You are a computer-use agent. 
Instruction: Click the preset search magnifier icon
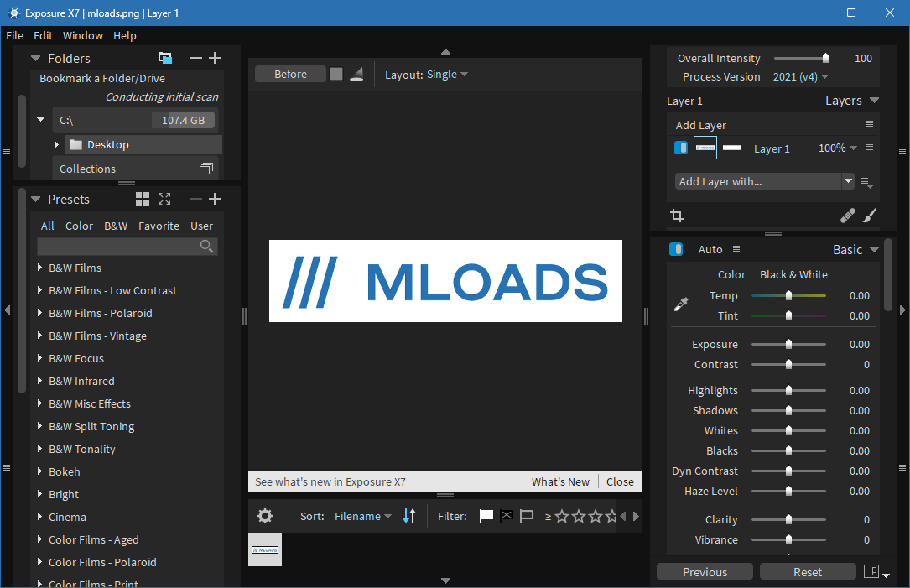point(206,246)
